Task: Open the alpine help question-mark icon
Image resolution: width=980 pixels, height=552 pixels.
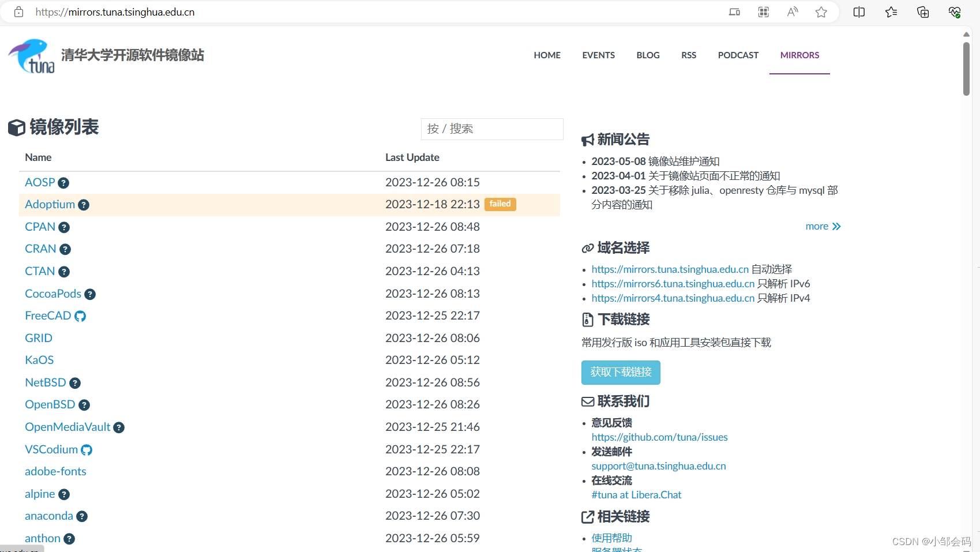Action: pos(64,494)
